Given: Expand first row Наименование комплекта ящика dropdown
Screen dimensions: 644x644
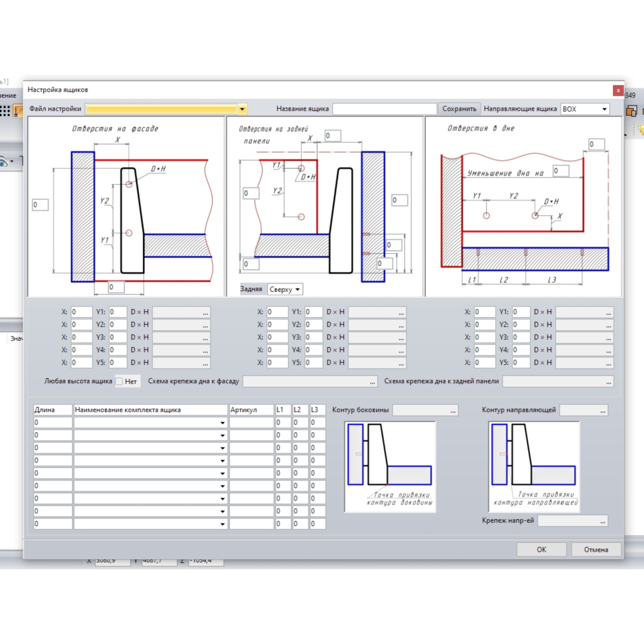Looking at the screenshot, I should tap(223, 423).
